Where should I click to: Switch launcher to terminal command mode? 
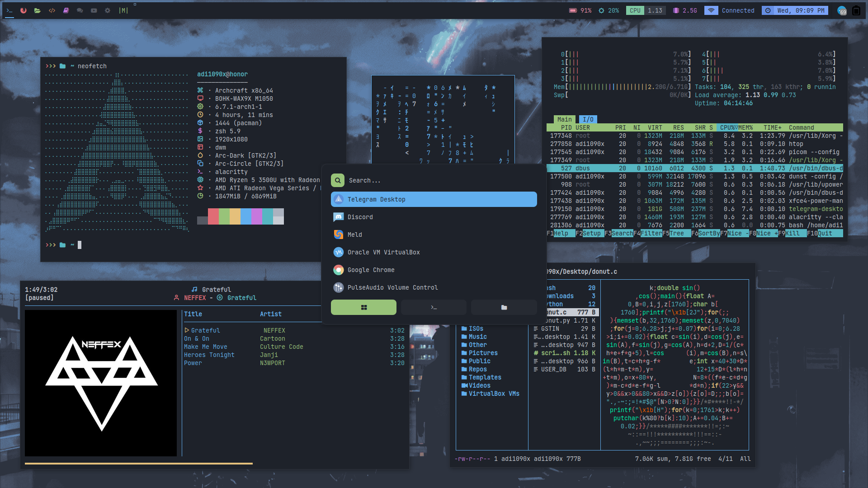click(434, 307)
